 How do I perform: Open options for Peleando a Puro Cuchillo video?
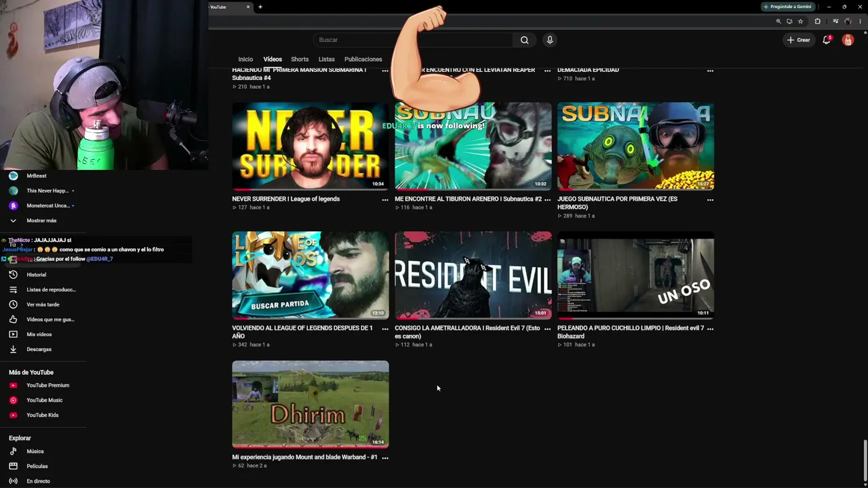[710, 329]
